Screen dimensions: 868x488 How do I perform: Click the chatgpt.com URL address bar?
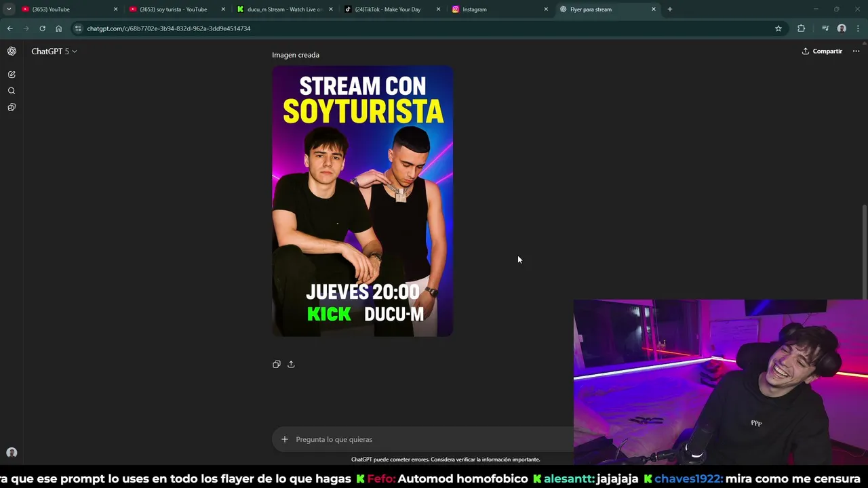coord(427,28)
